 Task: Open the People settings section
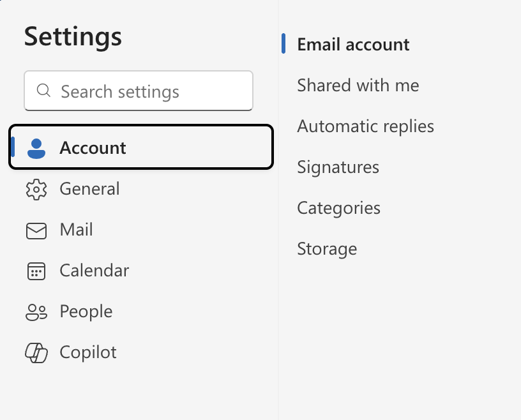coord(86,311)
